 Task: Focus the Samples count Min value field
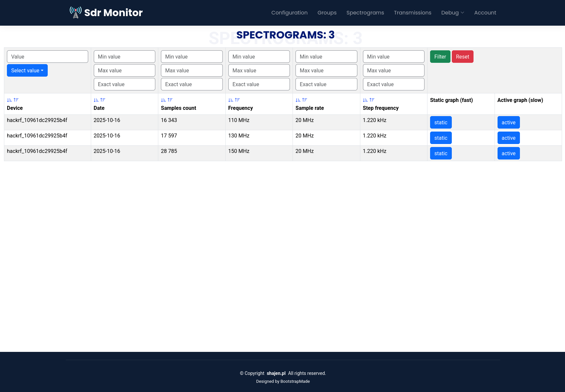(192, 57)
